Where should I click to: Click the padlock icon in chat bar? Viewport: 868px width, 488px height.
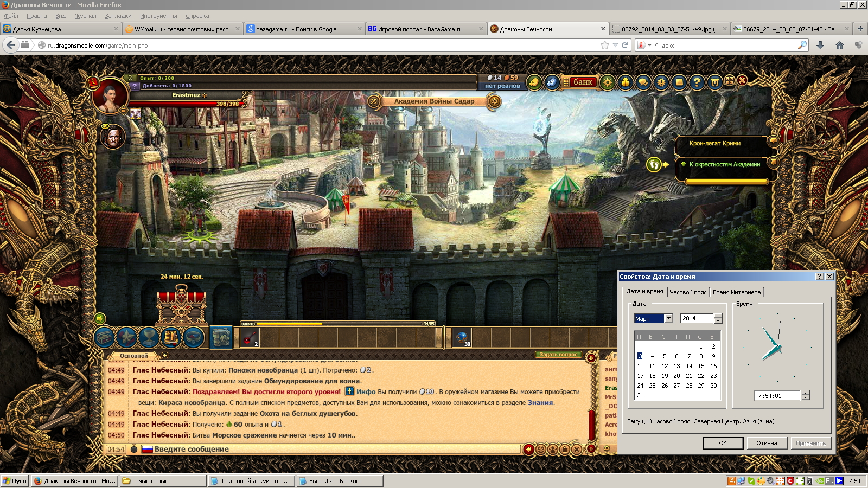[x=565, y=449]
